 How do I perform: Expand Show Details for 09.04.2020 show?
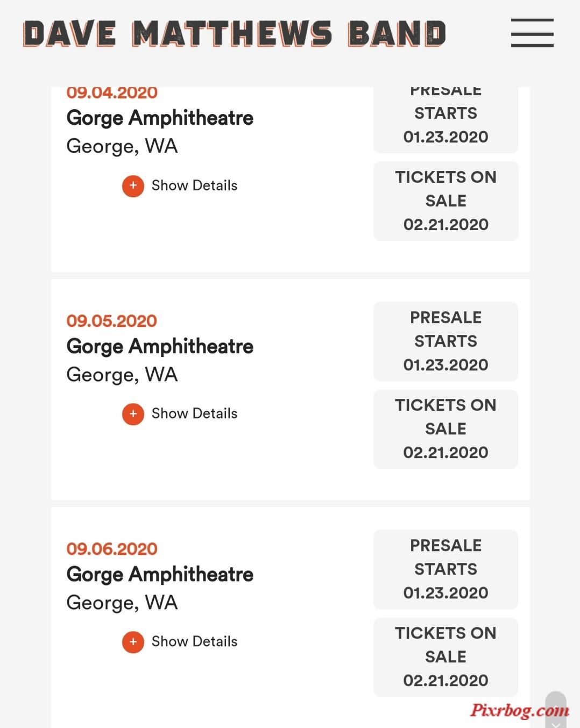[194, 185]
